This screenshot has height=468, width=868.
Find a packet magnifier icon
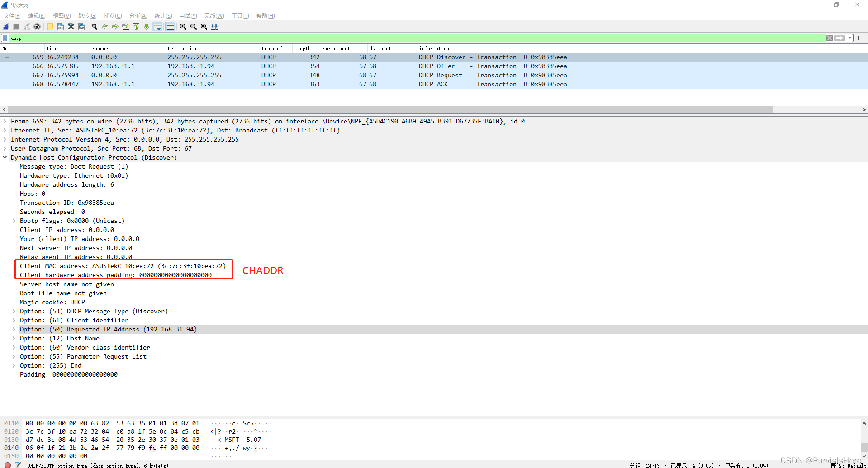coord(95,27)
